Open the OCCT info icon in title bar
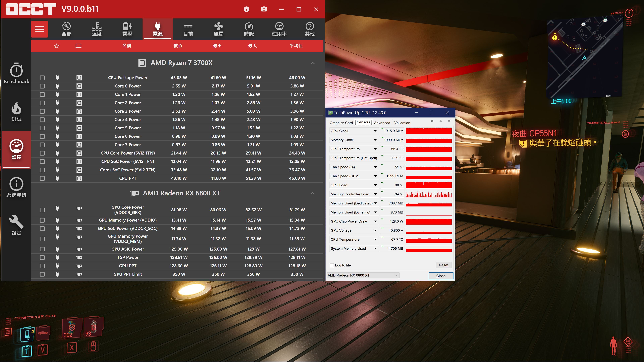The image size is (644, 362). point(246,9)
